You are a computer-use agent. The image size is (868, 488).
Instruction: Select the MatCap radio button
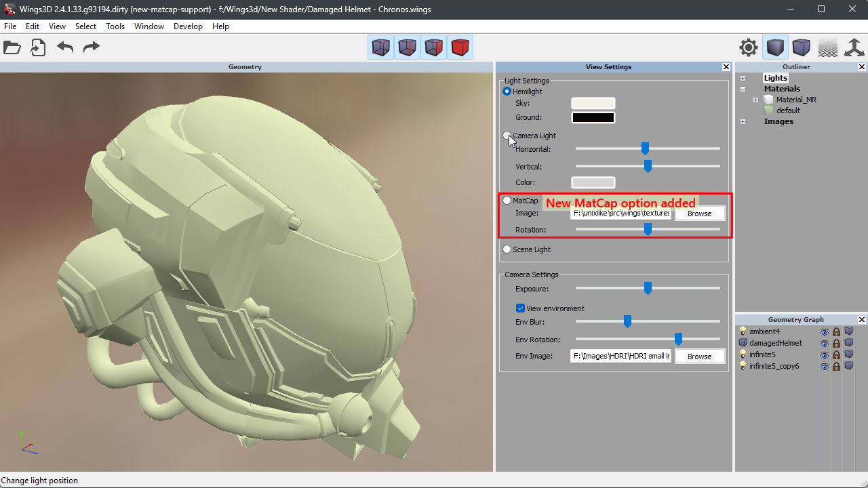coord(507,201)
